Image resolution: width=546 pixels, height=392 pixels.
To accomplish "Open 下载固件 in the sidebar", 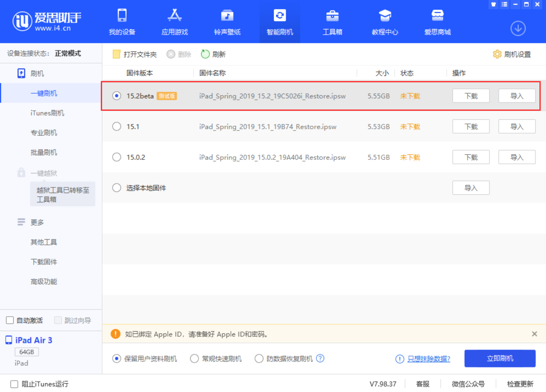I will pyautogui.click(x=44, y=262).
